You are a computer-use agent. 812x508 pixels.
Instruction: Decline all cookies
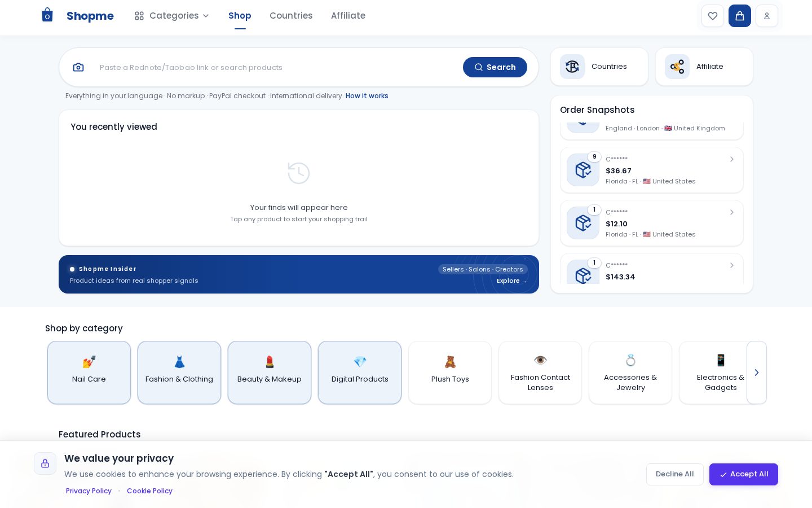point(675,474)
